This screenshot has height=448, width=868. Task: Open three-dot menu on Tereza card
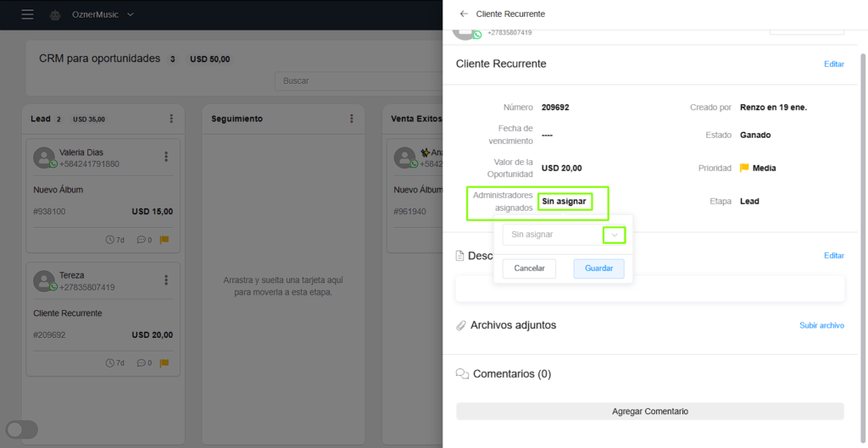(166, 280)
